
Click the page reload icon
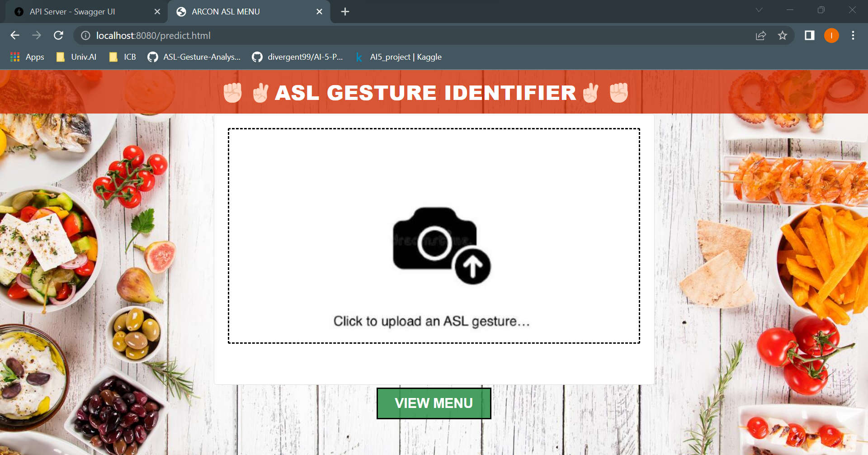tap(59, 35)
